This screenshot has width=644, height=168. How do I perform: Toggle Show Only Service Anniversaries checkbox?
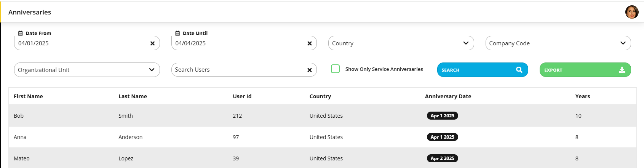pyautogui.click(x=335, y=69)
